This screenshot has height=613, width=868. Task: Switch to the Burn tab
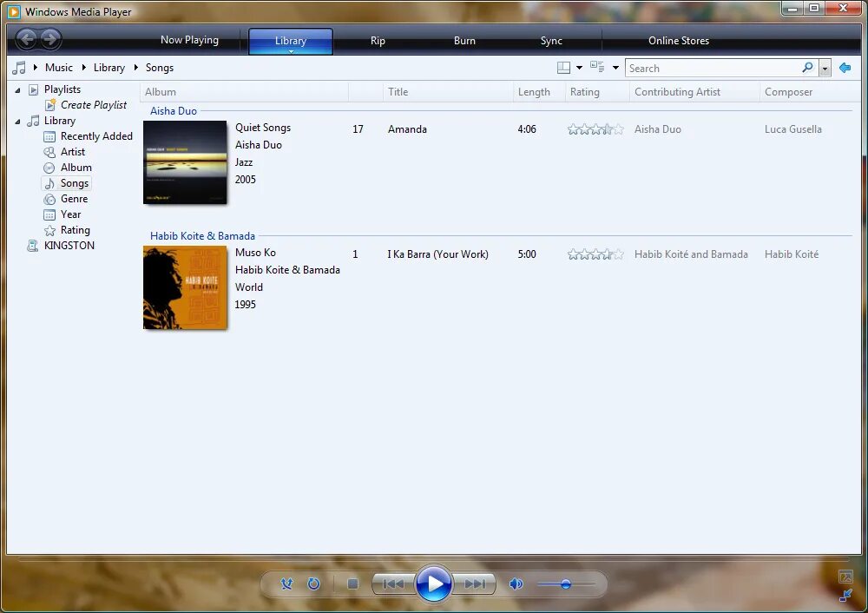point(464,41)
